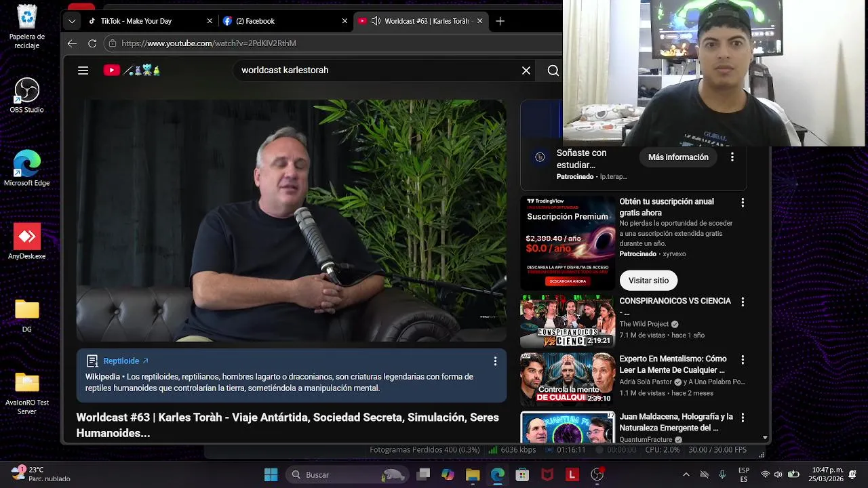Viewport: 868px width, 488px height.
Task: Open TradingView Suscripción Premium thumbnail
Action: click(568, 243)
